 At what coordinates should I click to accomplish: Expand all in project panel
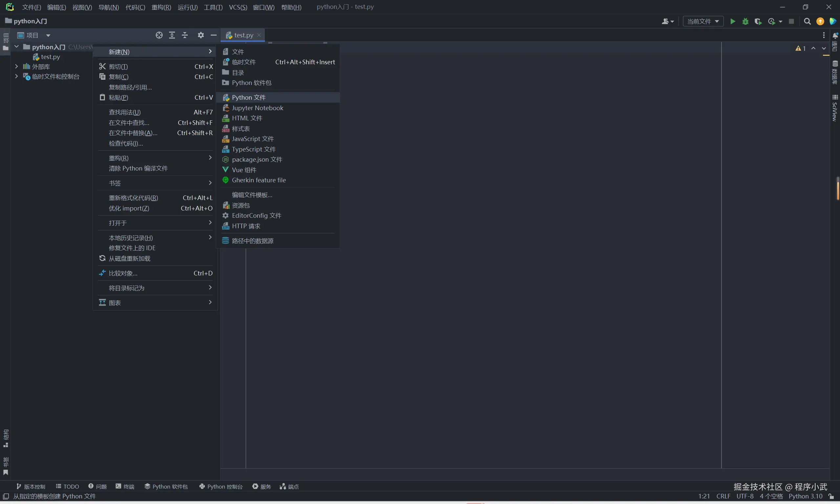click(x=172, y=35)
